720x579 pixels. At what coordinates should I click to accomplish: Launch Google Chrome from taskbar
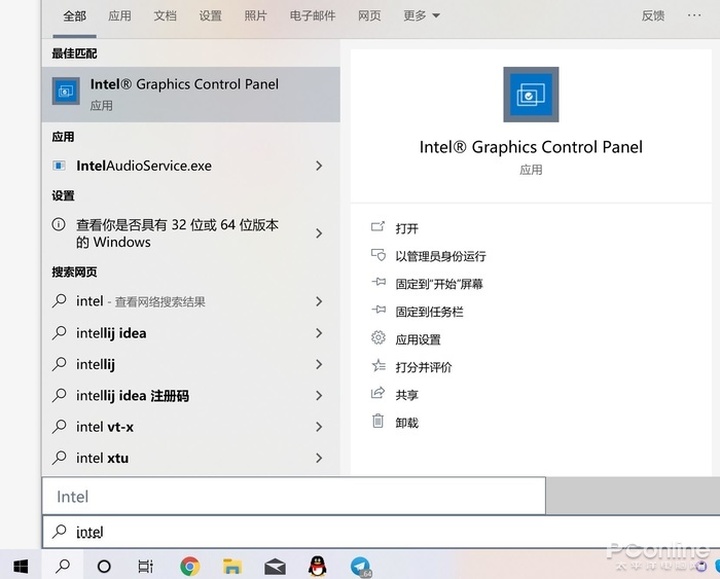point(190,566)
